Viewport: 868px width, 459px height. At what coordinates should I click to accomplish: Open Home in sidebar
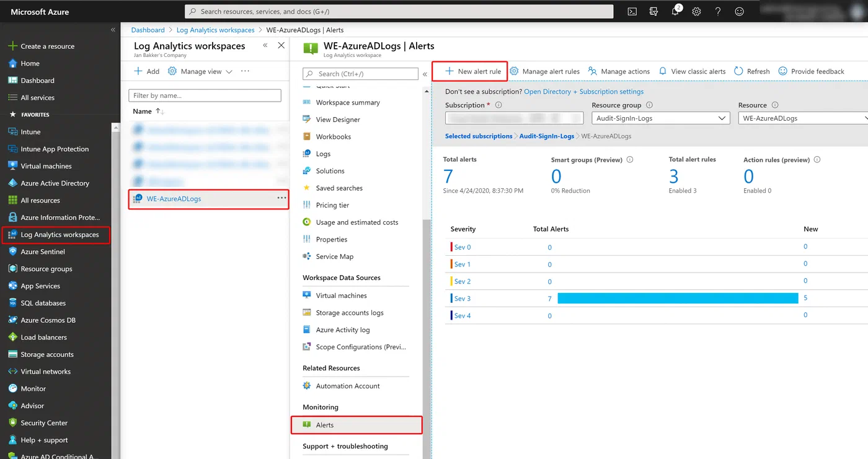pyautogui.click(x=30, y=63)
